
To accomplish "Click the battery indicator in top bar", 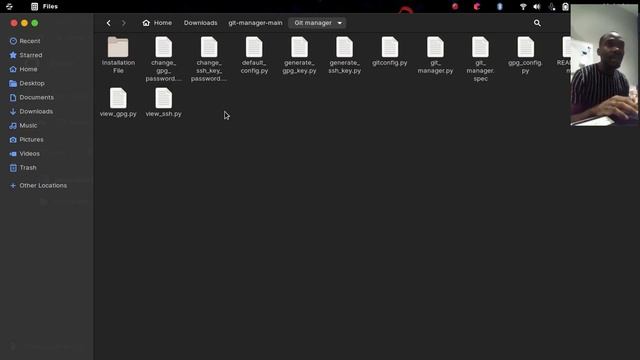I will [565, 7].
